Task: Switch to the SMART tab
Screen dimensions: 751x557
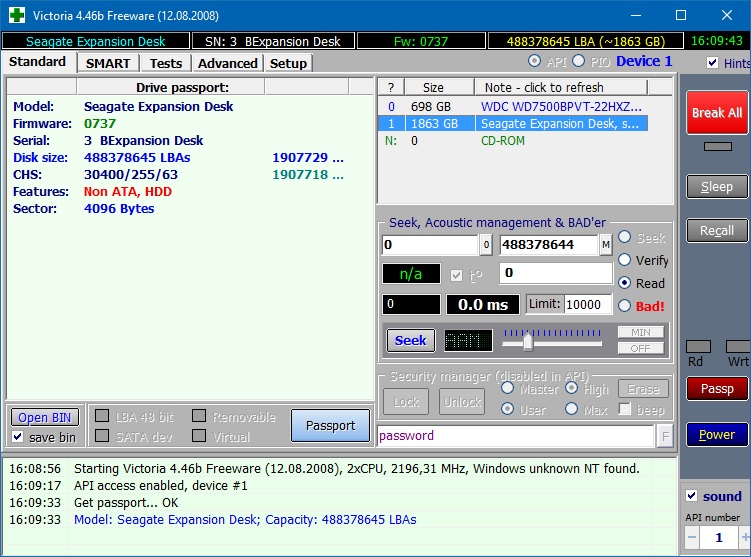Action: pos(108,63)
